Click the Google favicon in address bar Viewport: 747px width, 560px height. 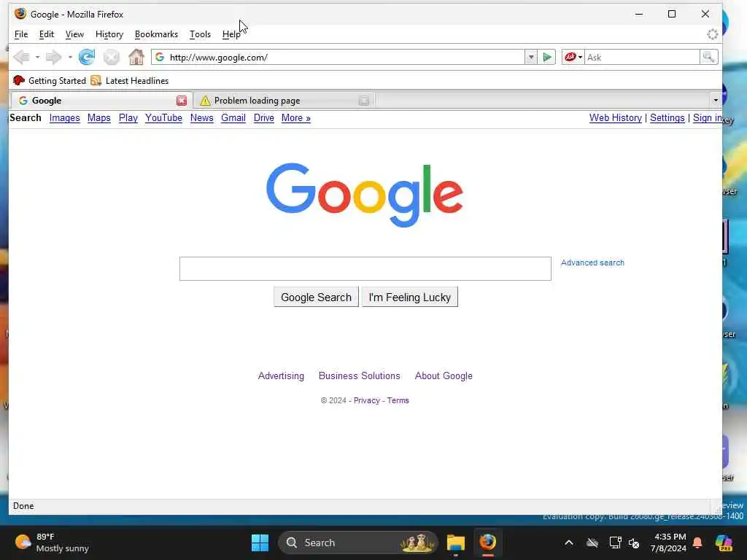click(x=160, y=57)
